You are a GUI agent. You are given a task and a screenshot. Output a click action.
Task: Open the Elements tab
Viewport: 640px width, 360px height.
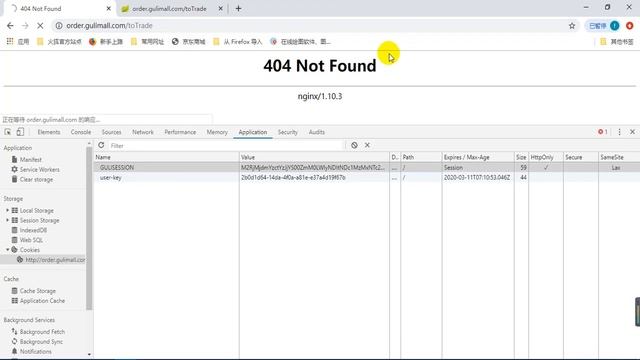coord(49,132)
